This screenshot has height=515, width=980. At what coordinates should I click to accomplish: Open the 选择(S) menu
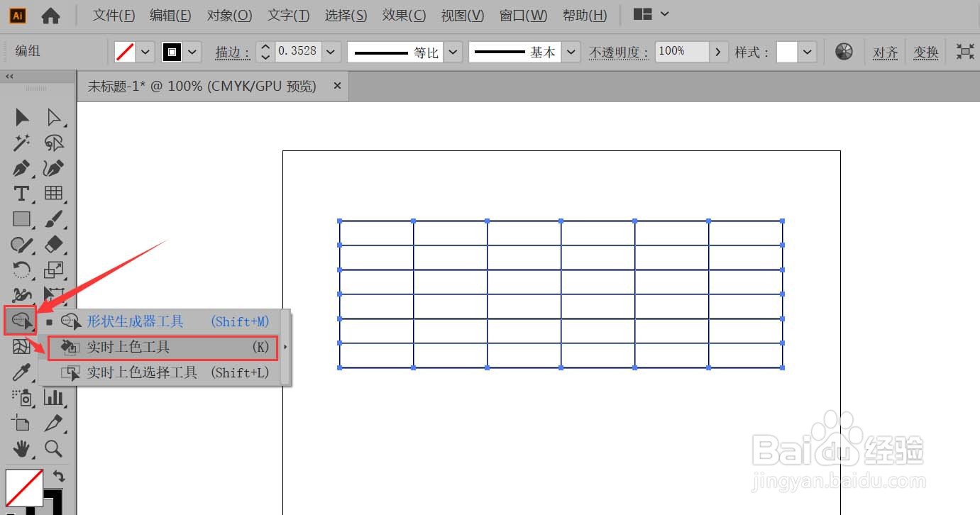pyautogui.click(x=346, y=15)
